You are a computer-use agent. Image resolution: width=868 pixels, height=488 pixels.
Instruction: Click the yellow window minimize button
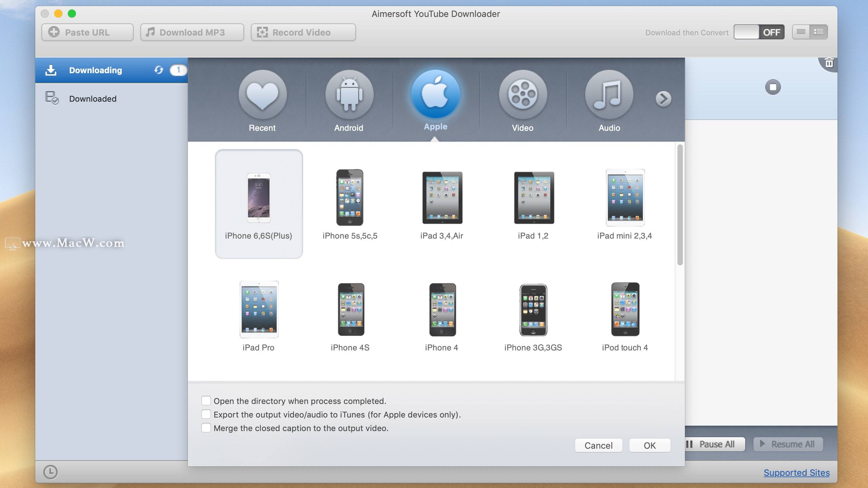click(x=58, y=14)
